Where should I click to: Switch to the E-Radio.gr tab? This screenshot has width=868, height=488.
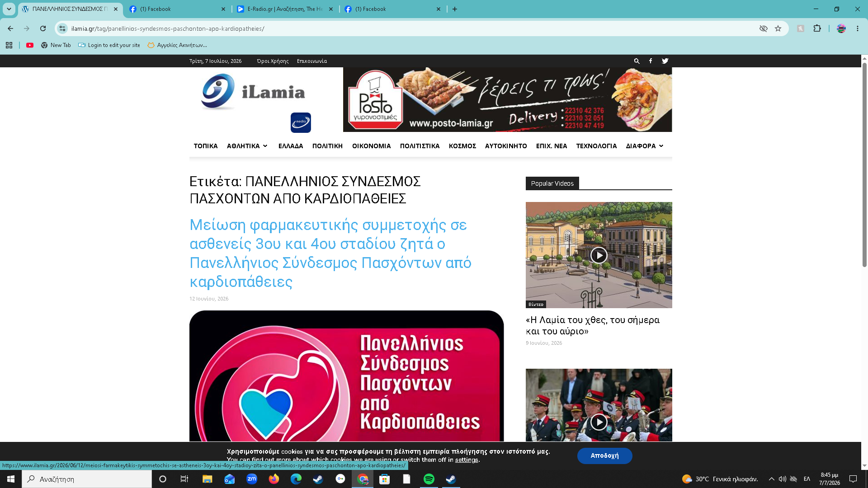tap(285, 9)
